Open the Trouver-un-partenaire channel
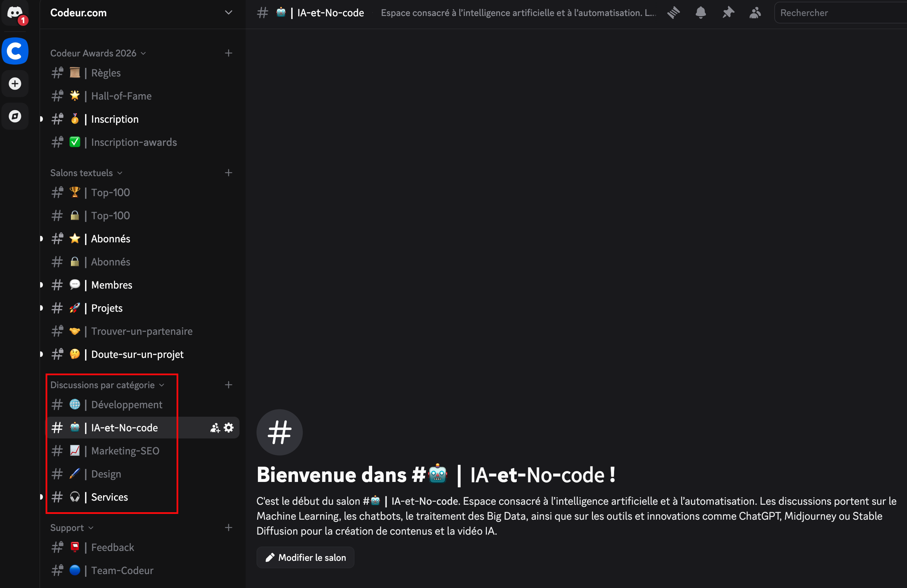This screenshot has height=588, width=907. (x=142, y=331)
